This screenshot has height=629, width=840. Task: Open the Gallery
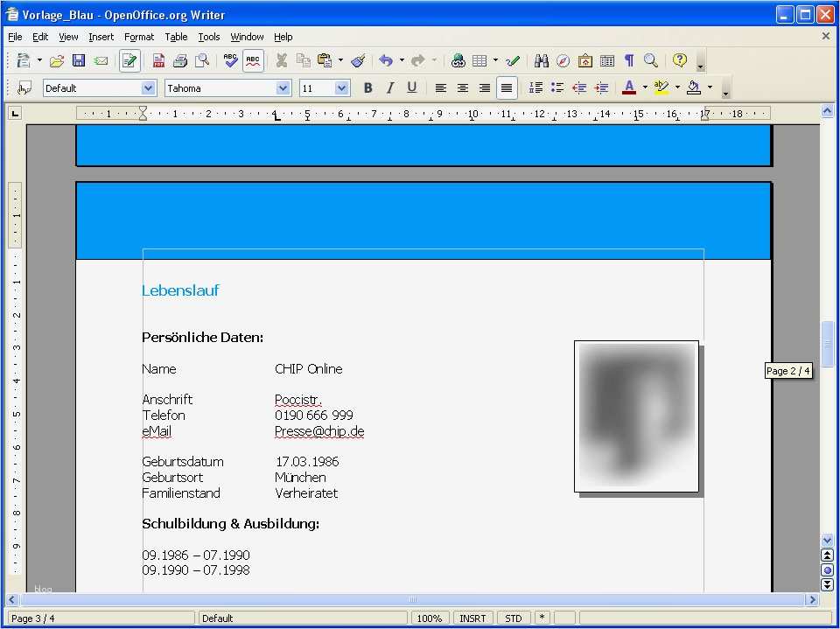584,60
